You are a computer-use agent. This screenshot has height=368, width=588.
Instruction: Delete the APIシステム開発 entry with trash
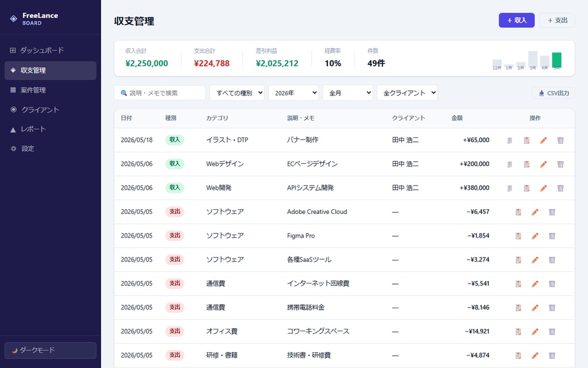point(560,188)
